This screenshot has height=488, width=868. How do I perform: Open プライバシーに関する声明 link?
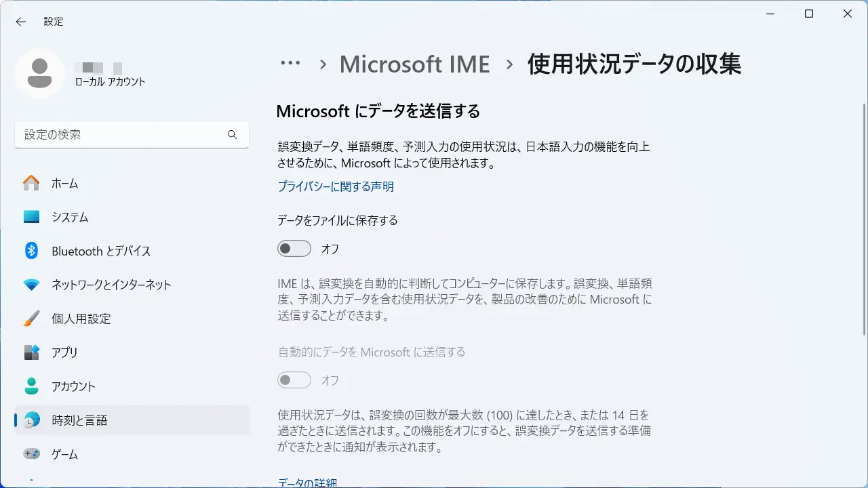[x=336, y=186]
